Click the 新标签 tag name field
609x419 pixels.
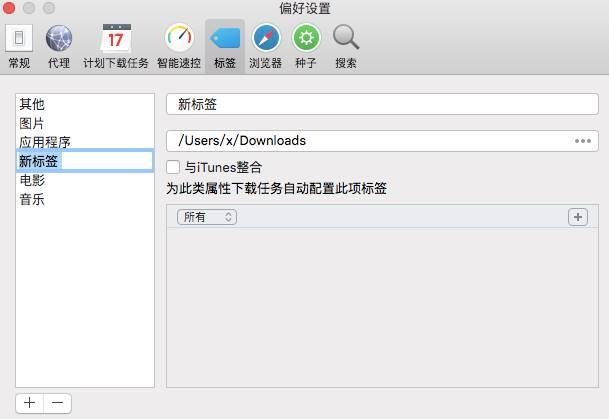pyautogui.click(x=382, y=104)
